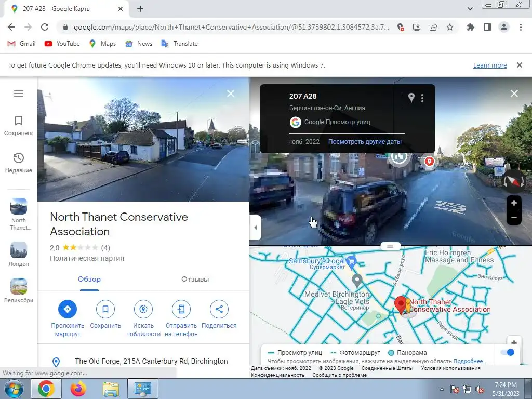The image size is (532, 399).
Task: Zoom out the Street View with minus
Action: point(514,218)
